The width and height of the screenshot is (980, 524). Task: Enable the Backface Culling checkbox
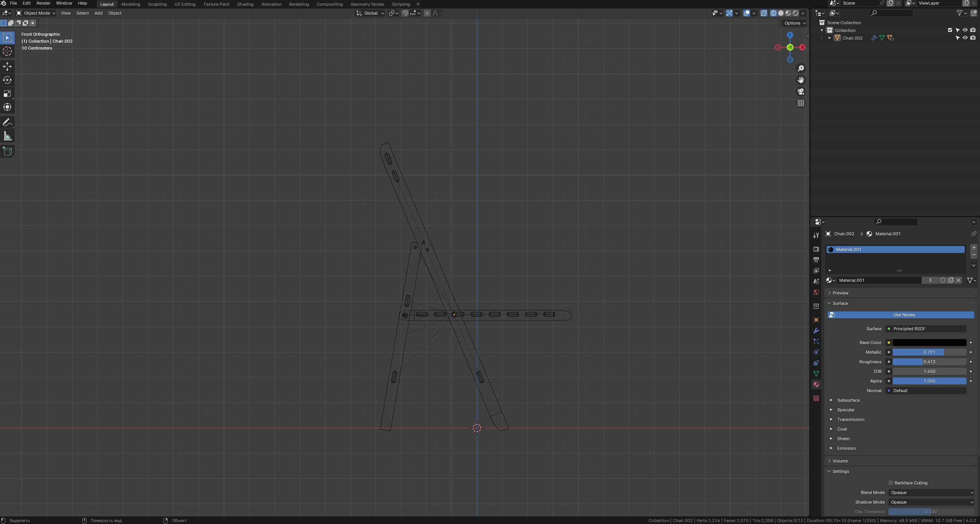[890, 483]
